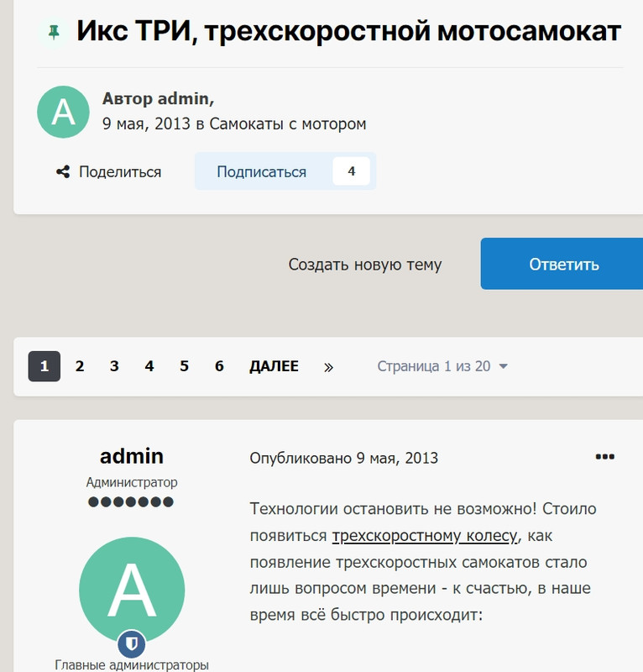Click the "Главные администраторы" group label
Screen dimensions: 643x672
coord(132,664)
